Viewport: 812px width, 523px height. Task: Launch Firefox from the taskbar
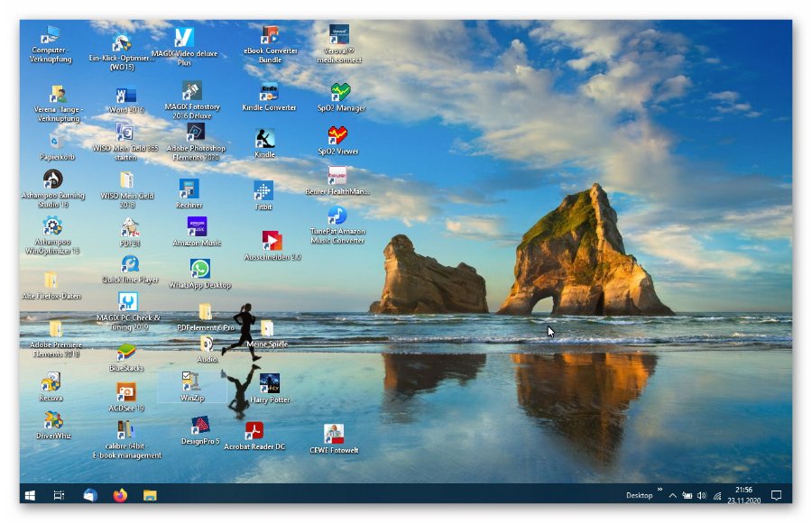coord(120,495)
